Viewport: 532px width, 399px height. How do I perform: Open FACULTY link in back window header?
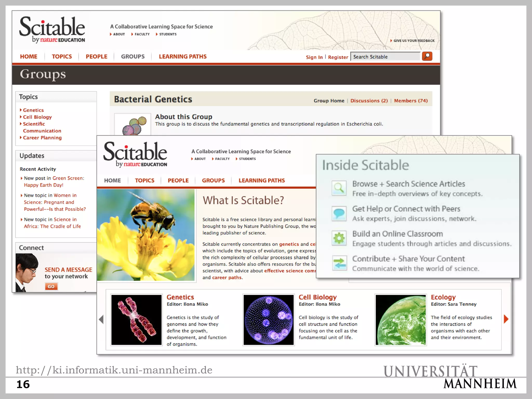pos(141,34)
